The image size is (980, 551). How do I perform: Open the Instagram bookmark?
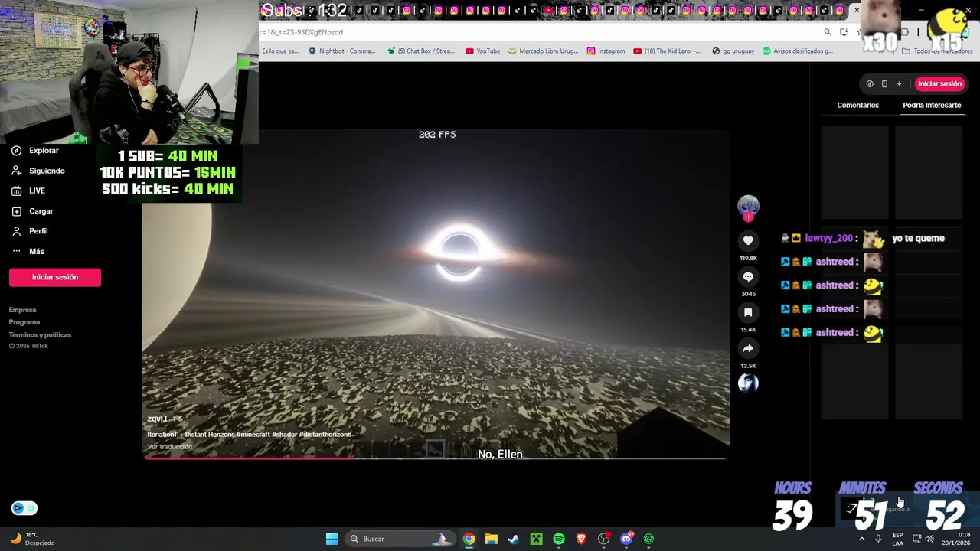pyautogui.click(x=606, y=51)
